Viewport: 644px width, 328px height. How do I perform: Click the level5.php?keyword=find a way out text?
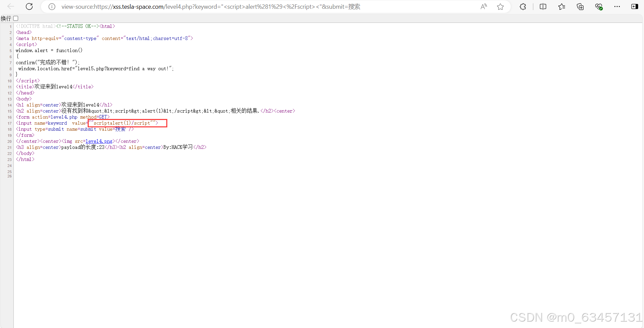(x=123, y=69)
